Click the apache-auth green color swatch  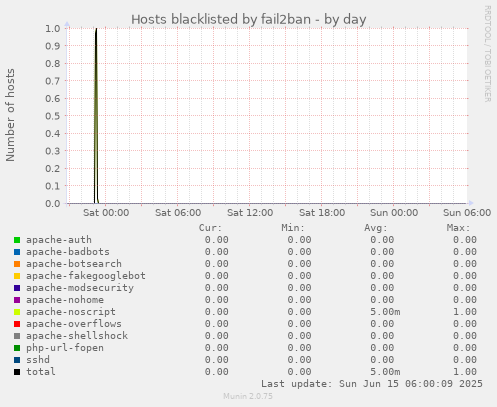(x=17, y=240)
